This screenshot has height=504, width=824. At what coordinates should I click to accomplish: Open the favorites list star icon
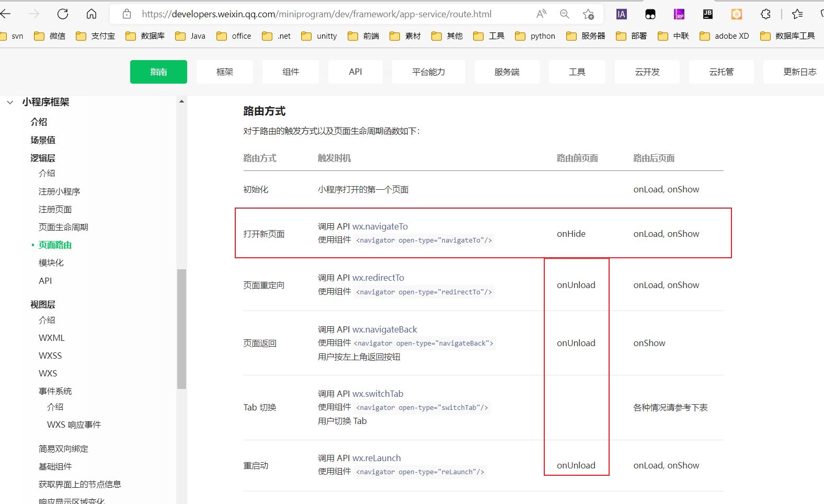click(797, 14)
